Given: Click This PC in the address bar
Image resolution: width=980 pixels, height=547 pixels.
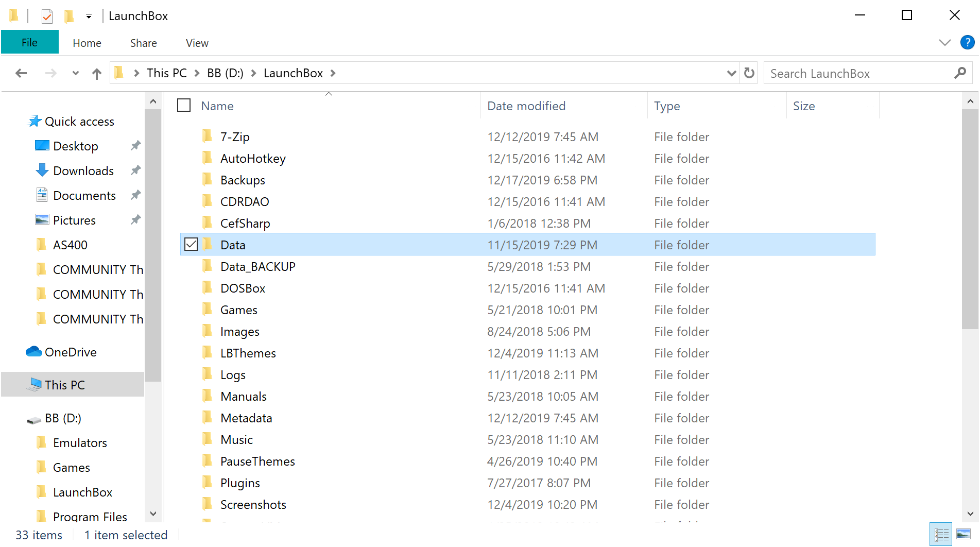Looking at the screenshot, I should 166,73.
